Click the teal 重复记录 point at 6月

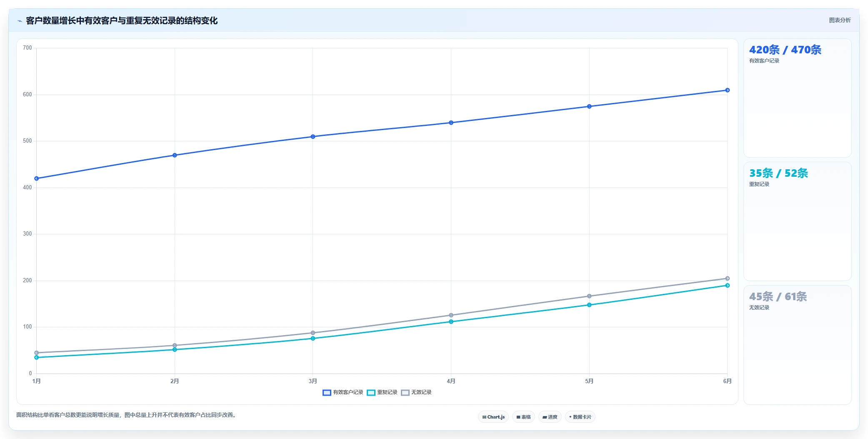tap(727, 285)
